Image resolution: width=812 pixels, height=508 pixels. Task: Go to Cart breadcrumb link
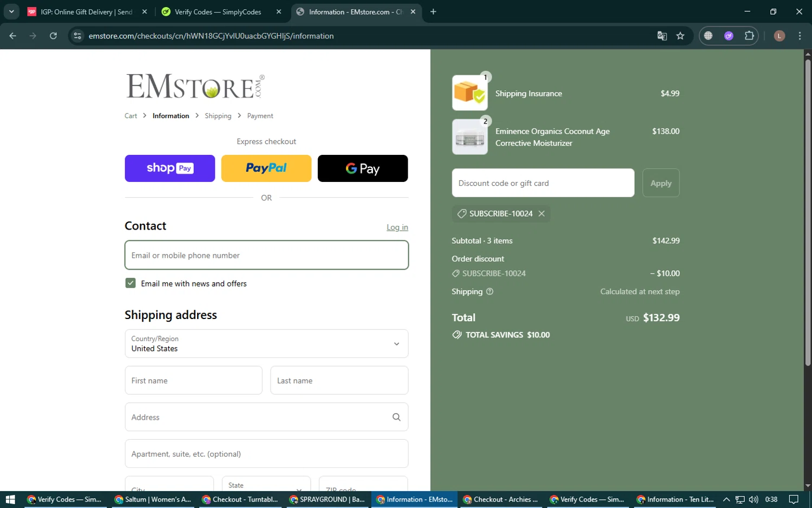[x=130, y=116]
